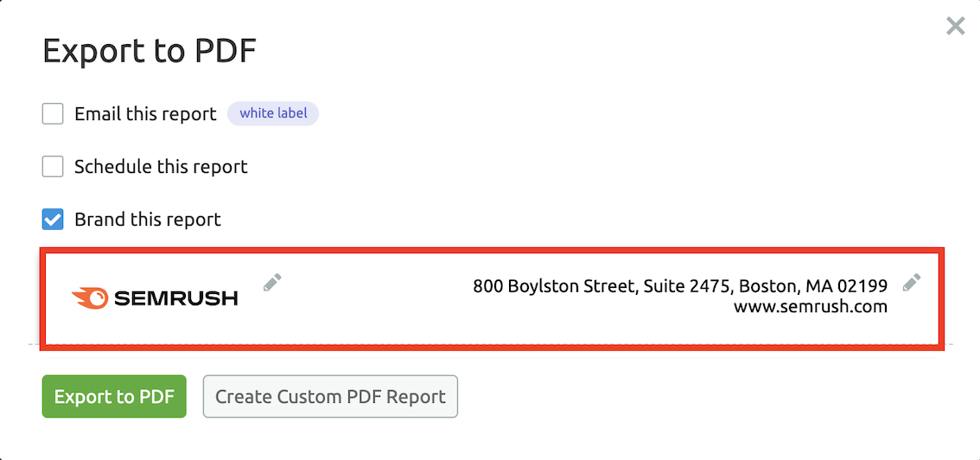
Task: Click the "Schedule this report" label text
Action: pyautogui.click(x=161, y=167)
